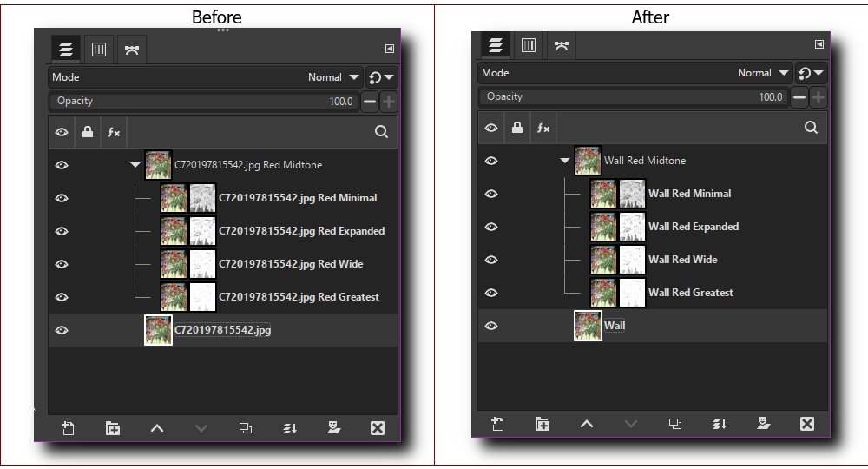The image size is (868, 469).
Task: Click lock header icon in Before panel
Action: click(x=88, y=132)
